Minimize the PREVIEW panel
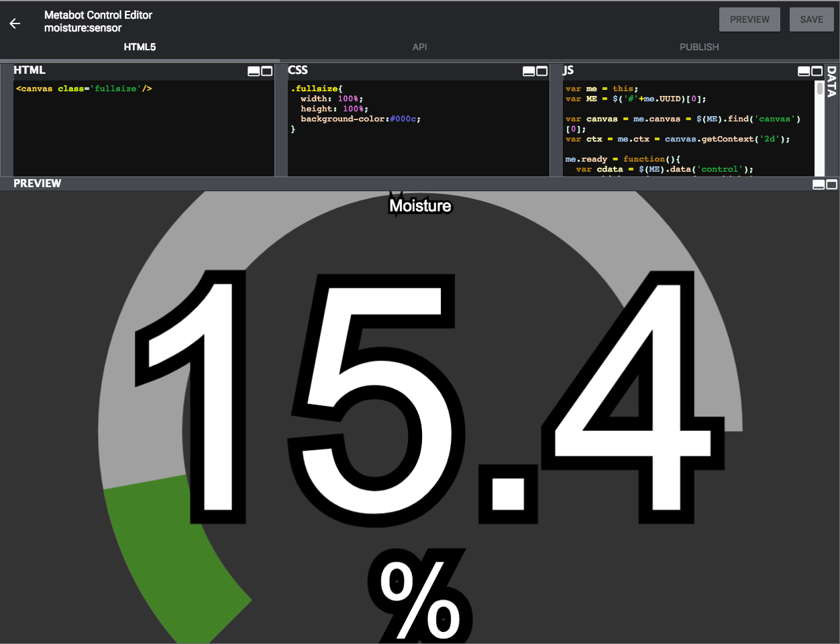The width and height of the screenshot is (840, 644). 819,184
